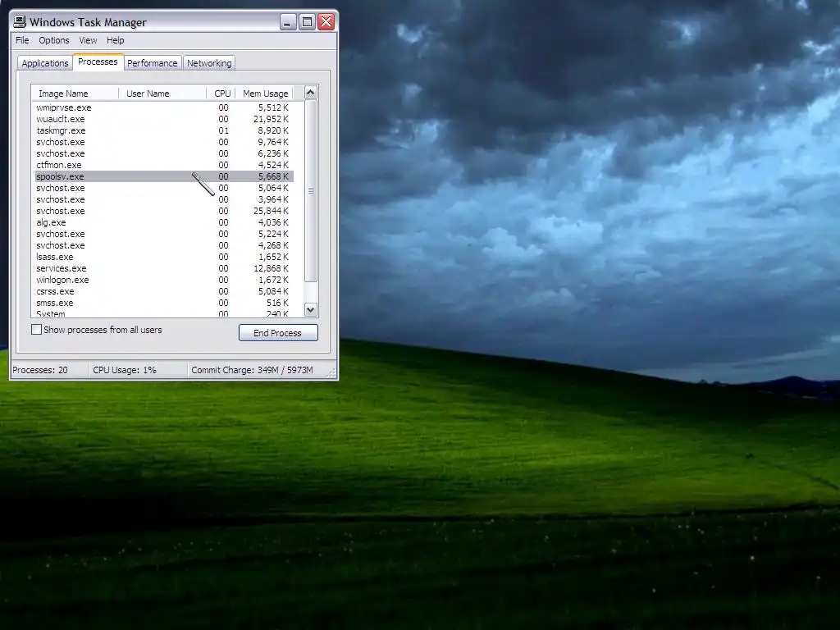Select the wmiprvse.exe process
The height and width of the screenshot is (630, 840).
tap(164, 107)
